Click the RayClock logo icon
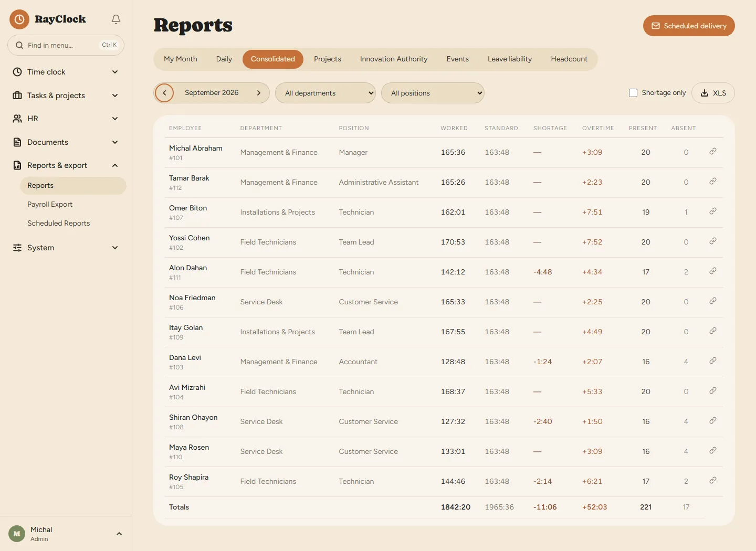This screenshot has width=756, height=551. point(19,19)
